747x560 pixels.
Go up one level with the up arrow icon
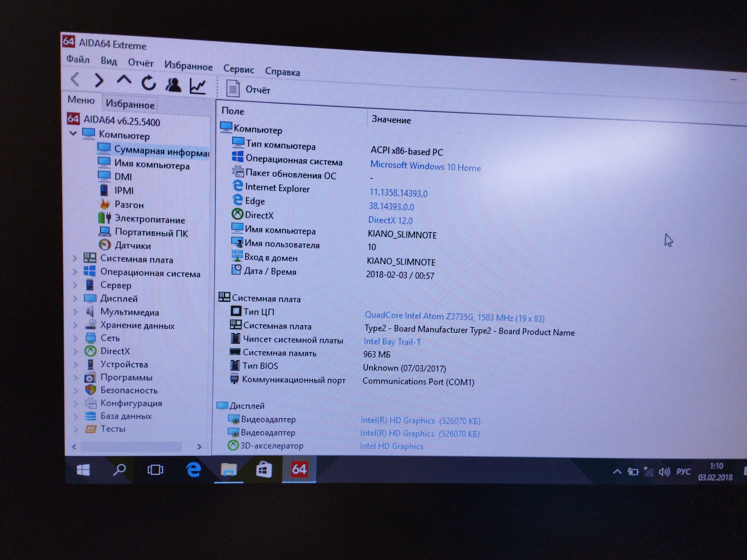click(x=124, y=80)
